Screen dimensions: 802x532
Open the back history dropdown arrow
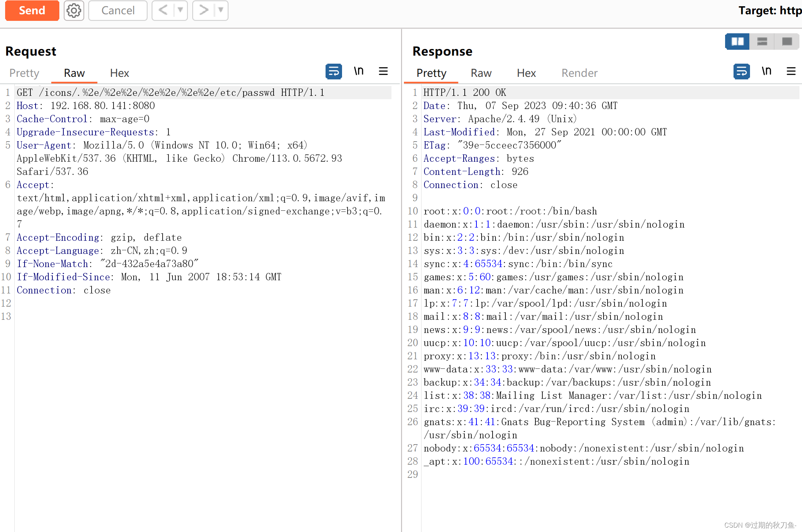[180, 10]
